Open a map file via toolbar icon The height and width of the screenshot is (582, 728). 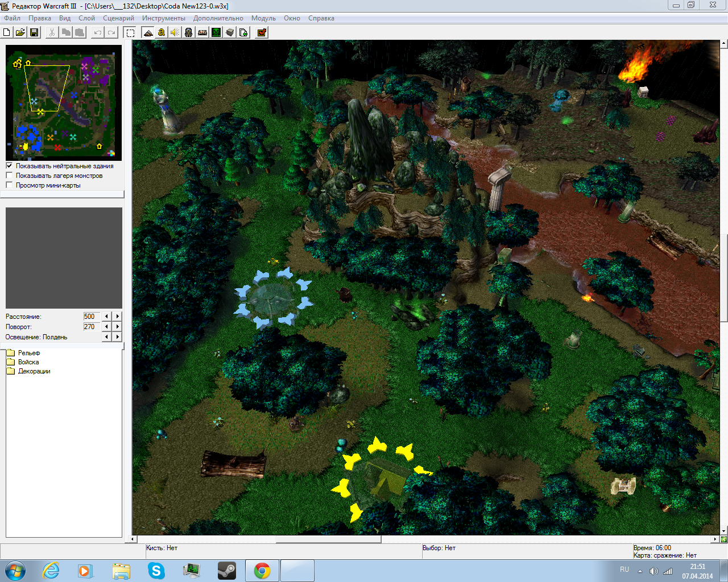tap(20, 32)
